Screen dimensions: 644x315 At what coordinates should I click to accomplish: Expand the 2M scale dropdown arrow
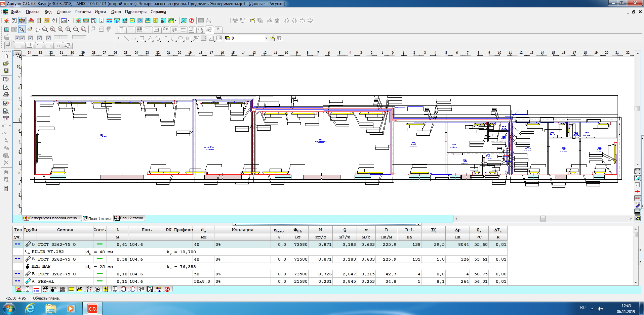click(x=69, y=20)
